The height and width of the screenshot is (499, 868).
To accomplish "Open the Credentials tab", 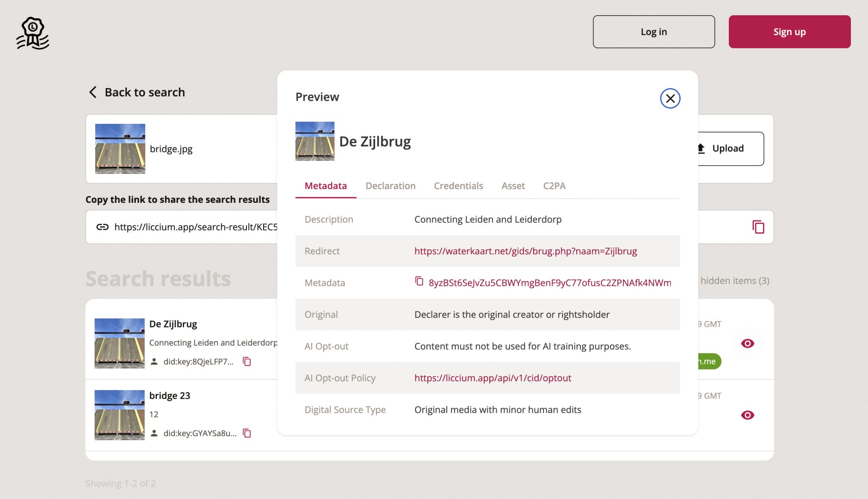I will [x=458, y=186].
